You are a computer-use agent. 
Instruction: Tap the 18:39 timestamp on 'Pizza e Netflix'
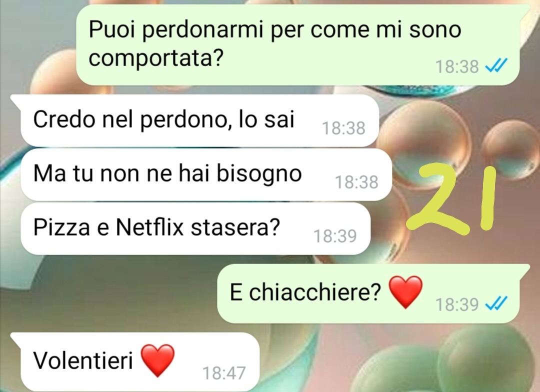(334, 236)
